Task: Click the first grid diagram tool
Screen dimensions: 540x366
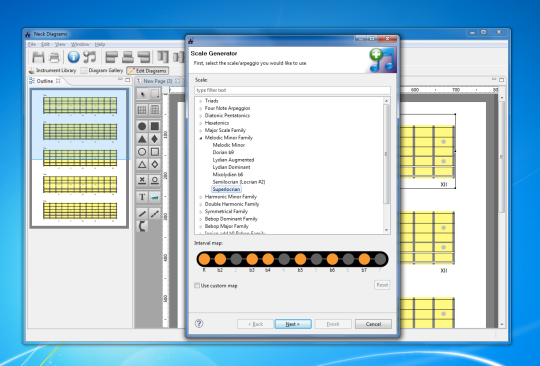Action: tap(142, 110)
